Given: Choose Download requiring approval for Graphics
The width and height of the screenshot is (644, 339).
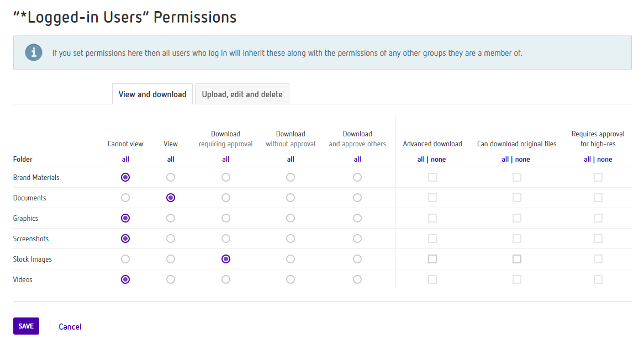Looking at the screenshot, I should [225, 218].
